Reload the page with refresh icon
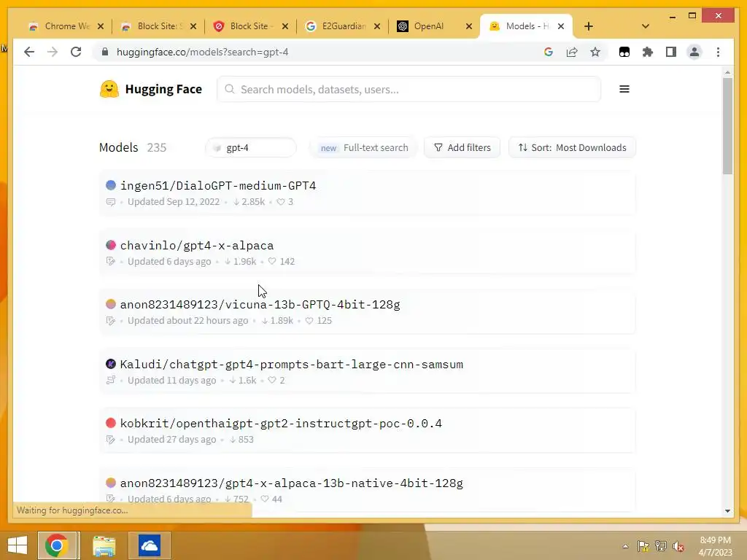The image size is (747, 560). pyautogui.click(x=76, y=52)
